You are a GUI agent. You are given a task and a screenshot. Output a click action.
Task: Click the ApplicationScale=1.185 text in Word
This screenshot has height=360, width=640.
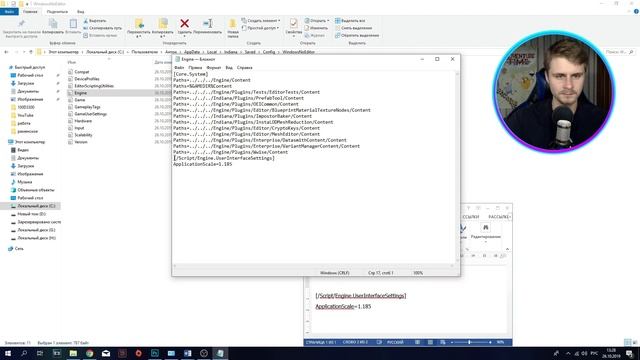tap(343, 306)
